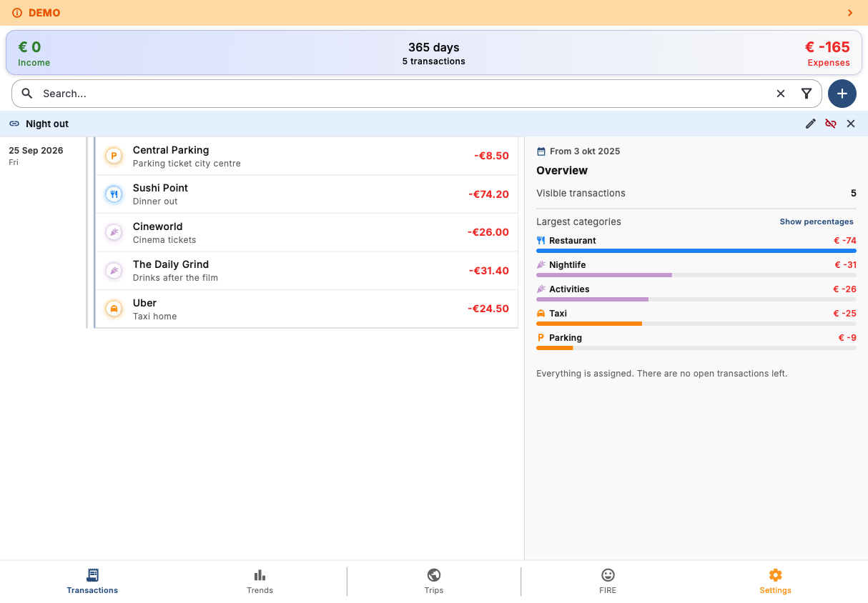
Task: Click The Daily Grind category icon
Action: [x=114, y=270]
